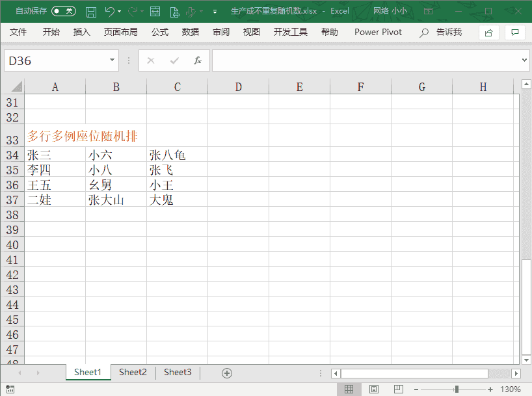
Task: Select cell A34 containing 张三
Action: (55, 155)
